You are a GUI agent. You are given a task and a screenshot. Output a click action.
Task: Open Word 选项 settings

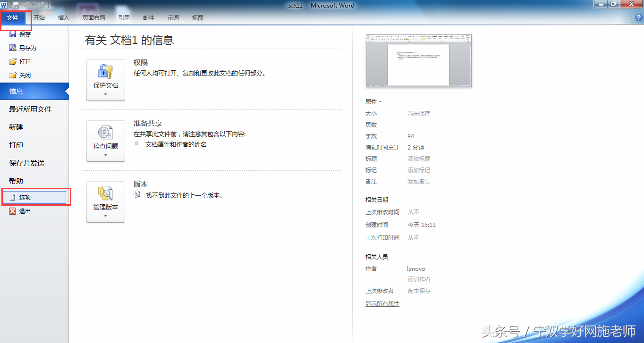pos(34,198)
